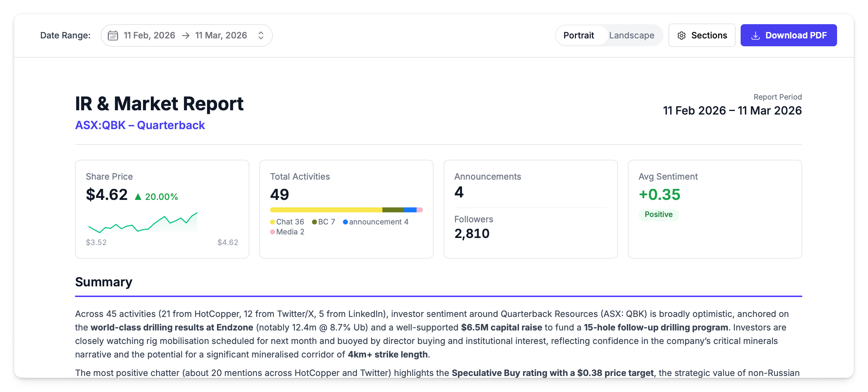
Task: Click green up-triangle next to 20.00%
Action: pos(138,197)
